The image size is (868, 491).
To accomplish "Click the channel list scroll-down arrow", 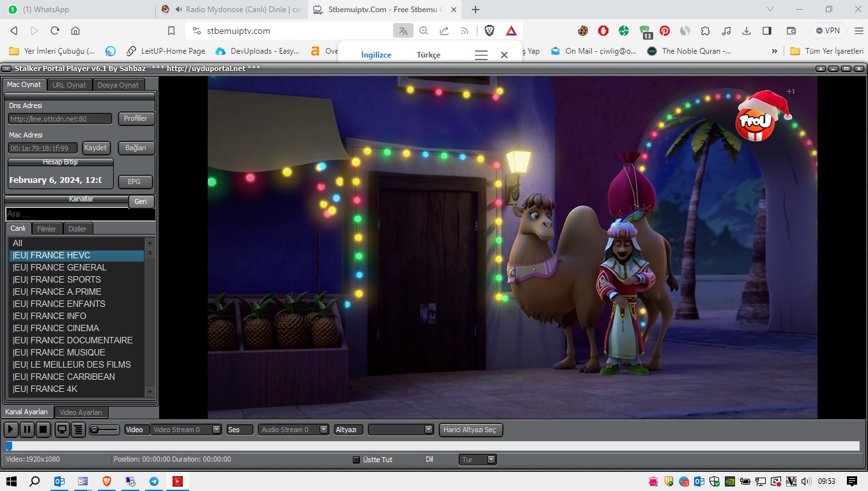I will tap(150, 391).
